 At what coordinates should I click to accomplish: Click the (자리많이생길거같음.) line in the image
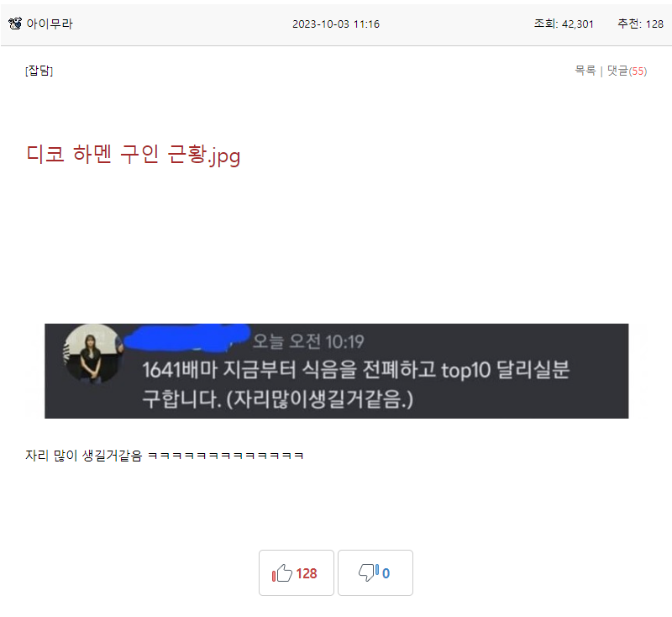coord(320,399)
